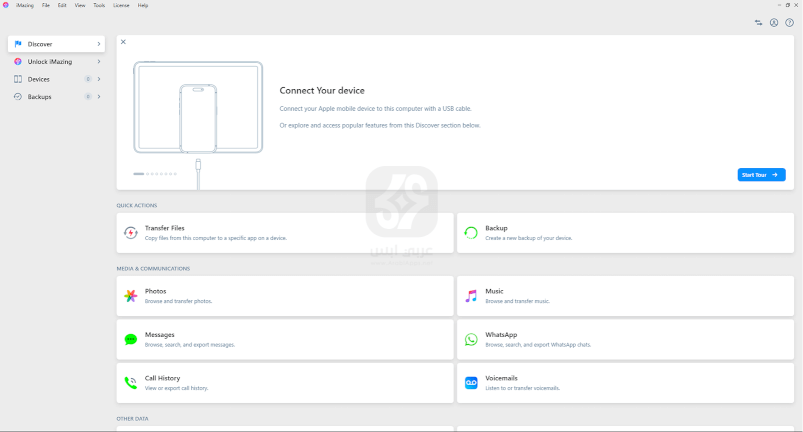Viewport: 803px width, 432px height.
Task: Click the Music note icon
Action: point(471,296)
